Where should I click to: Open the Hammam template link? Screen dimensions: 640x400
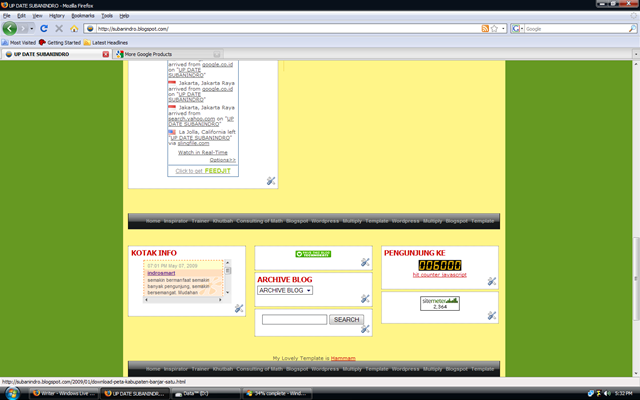point(343,358)
